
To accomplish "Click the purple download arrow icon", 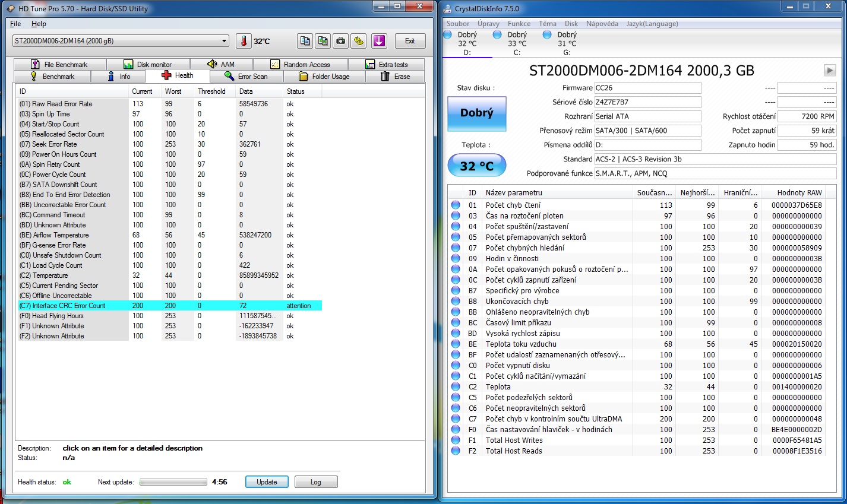I will (379, 41).
